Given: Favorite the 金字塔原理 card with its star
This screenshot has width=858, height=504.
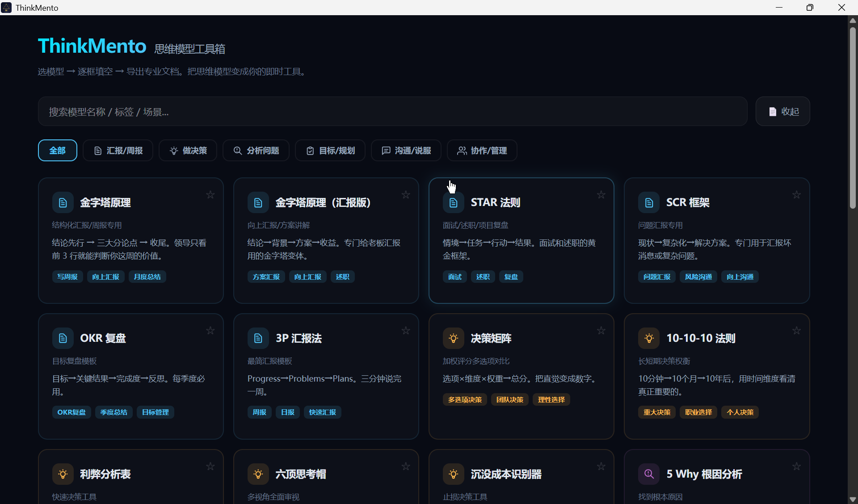Looking at the screenshot, I should (x=210, y=195).
